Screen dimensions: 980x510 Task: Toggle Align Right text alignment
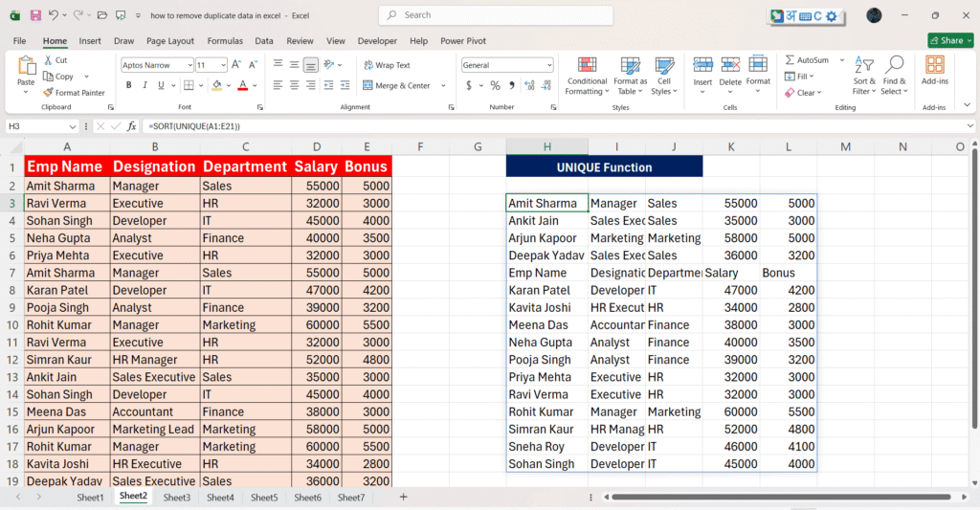pyautogui.click(x=311, y=85)
